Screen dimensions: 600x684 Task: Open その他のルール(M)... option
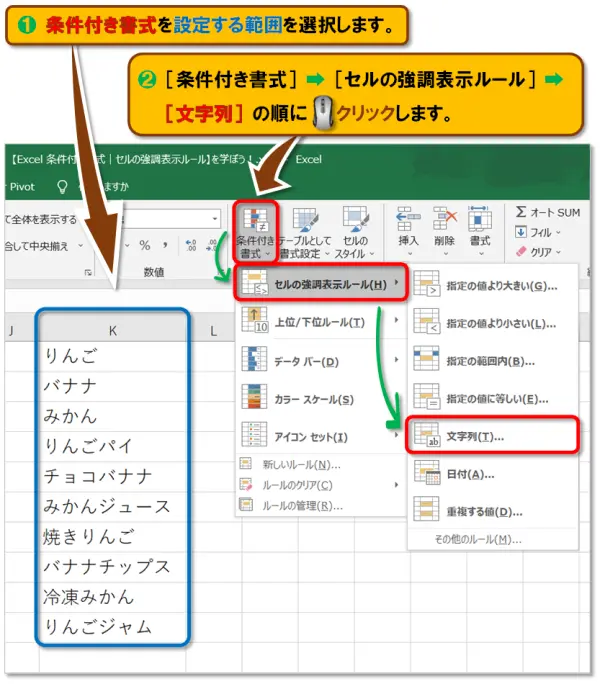tap(493, 540)
